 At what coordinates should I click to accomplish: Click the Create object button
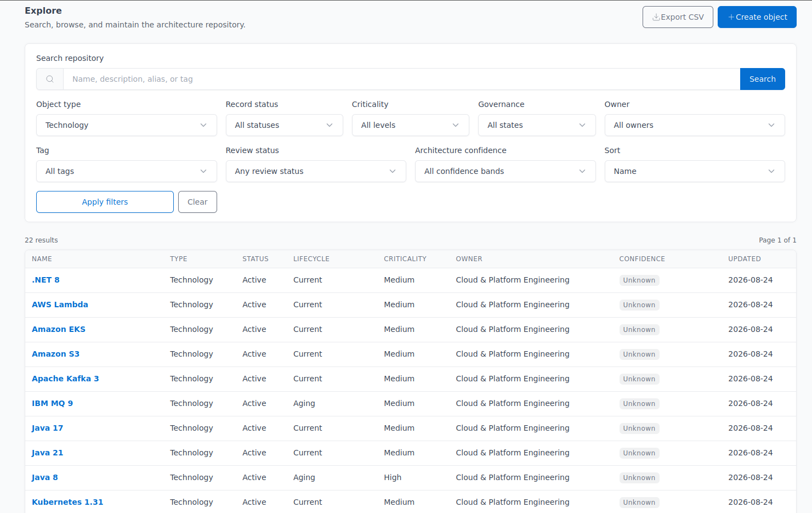tap(757, 17)
